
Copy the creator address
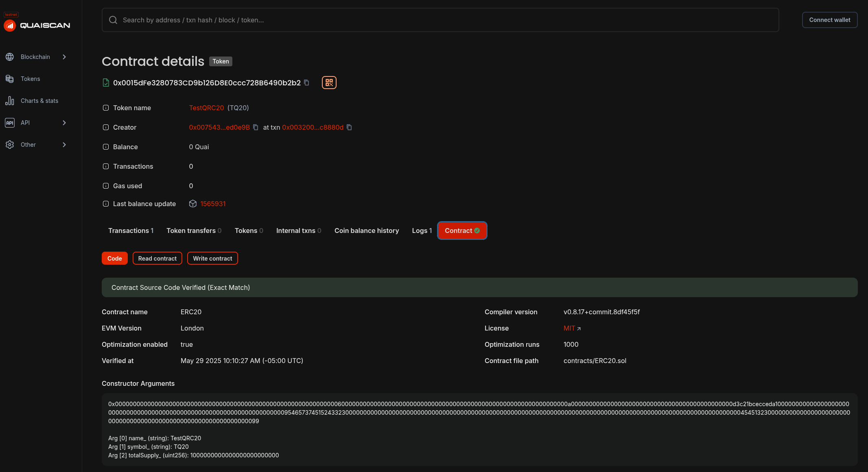click(256, 127)
